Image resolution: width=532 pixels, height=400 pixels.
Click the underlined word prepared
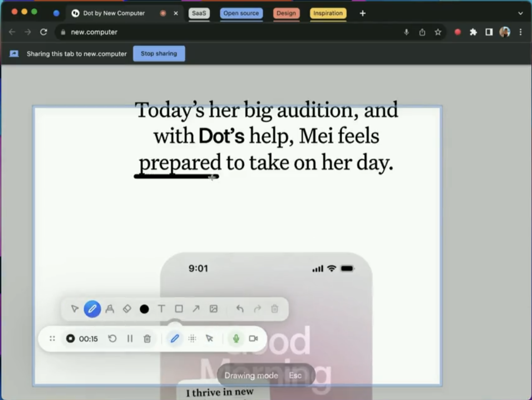pos(180,164)
